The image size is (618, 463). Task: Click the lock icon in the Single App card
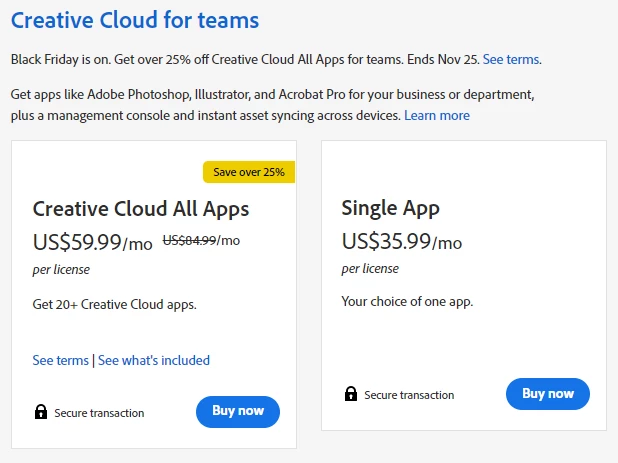pos(351,394)
